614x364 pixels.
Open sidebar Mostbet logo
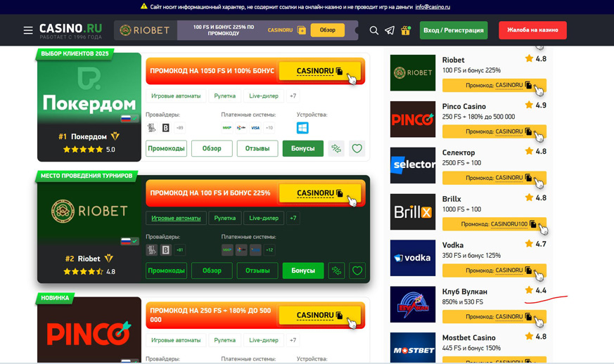coord(413,348)
